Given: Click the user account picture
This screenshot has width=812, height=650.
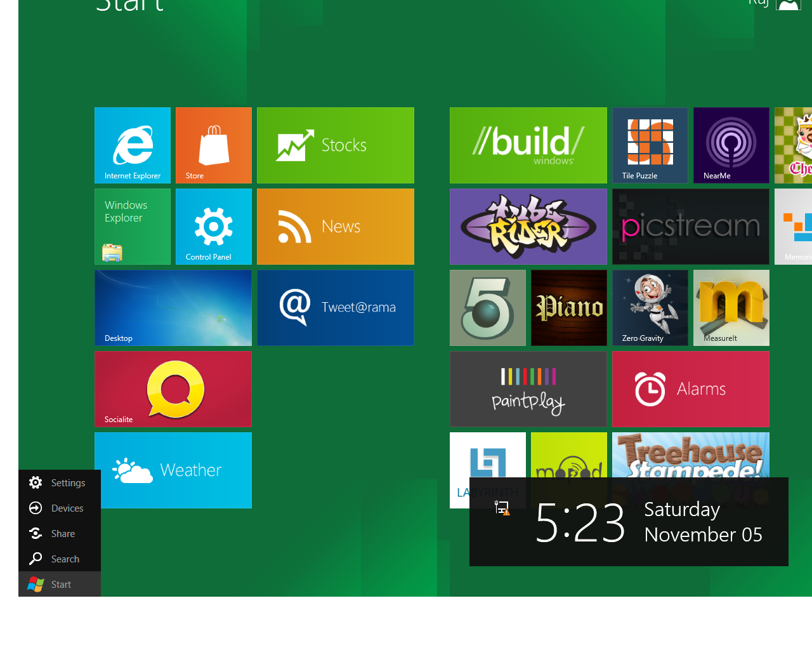Looking at the screenshot, I should tap(788, 4).
